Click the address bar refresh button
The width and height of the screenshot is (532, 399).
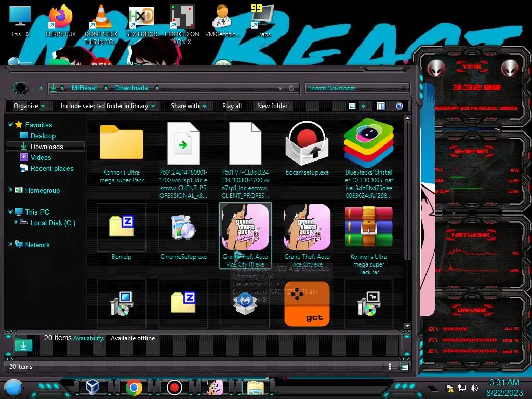tap(291, 88)
